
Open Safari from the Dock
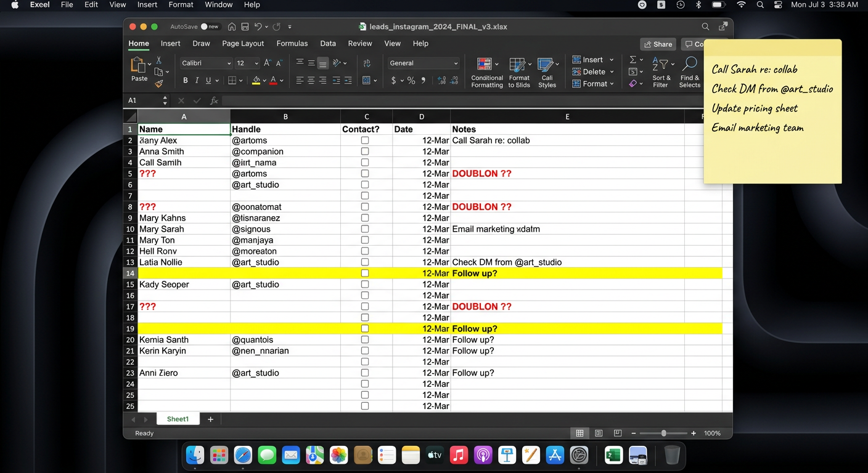tap(243, 456)
